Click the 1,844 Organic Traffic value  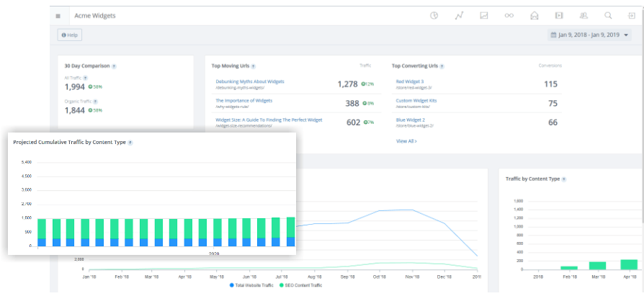75,110
